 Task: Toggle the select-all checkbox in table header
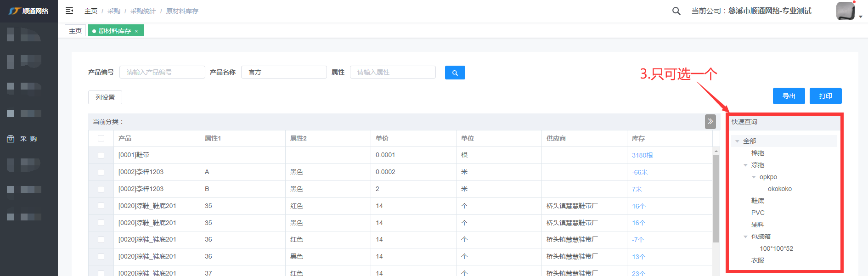point(101,138)
